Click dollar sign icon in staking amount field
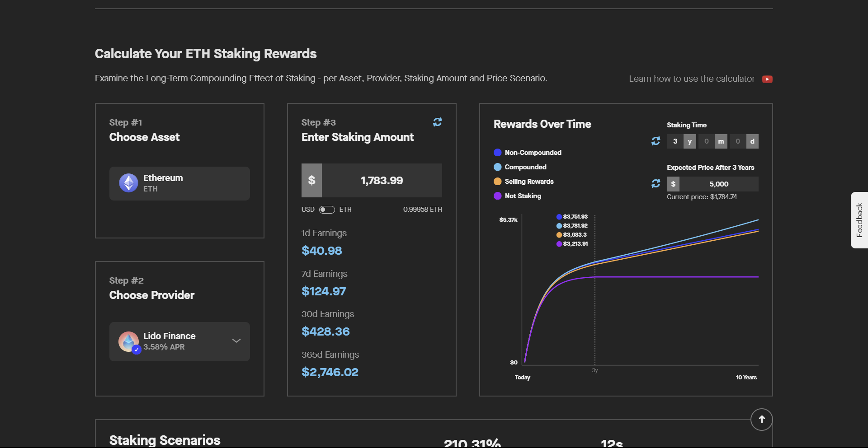 point(311,180)
